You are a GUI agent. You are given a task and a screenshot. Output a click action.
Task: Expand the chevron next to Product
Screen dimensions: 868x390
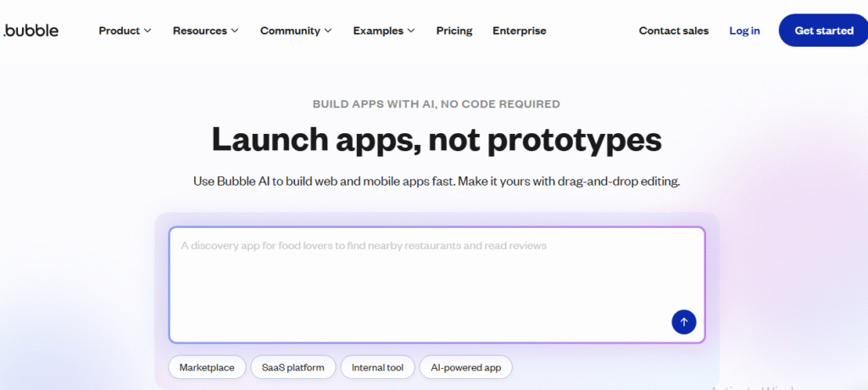tap(147, 31)
